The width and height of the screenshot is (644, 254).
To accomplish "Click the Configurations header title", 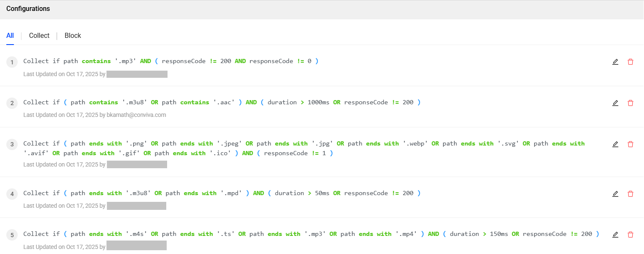I will tap(28, 9).
